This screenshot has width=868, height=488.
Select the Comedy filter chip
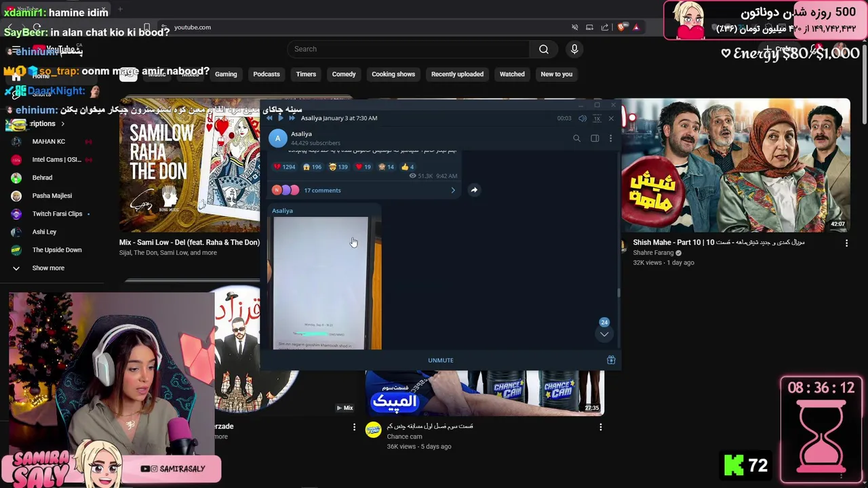[x=344, y=74]
